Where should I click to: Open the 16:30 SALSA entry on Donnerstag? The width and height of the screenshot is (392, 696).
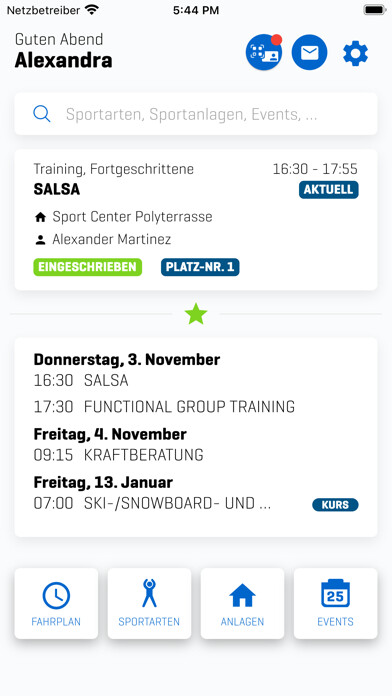pos(81,380)
